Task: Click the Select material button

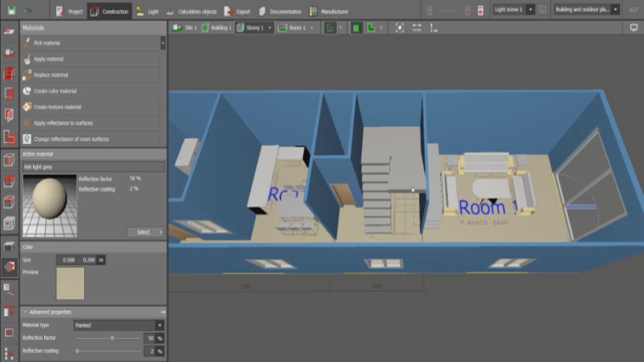Action: 145,232
